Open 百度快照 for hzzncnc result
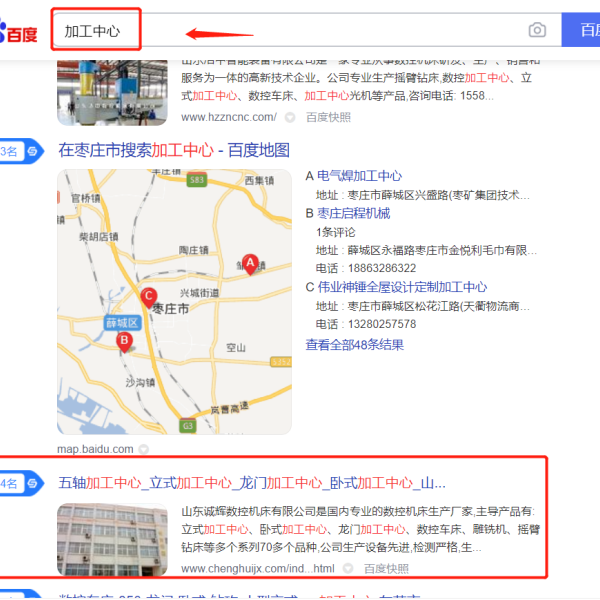This screenshot has width=600, height=600. click(328, 117)
